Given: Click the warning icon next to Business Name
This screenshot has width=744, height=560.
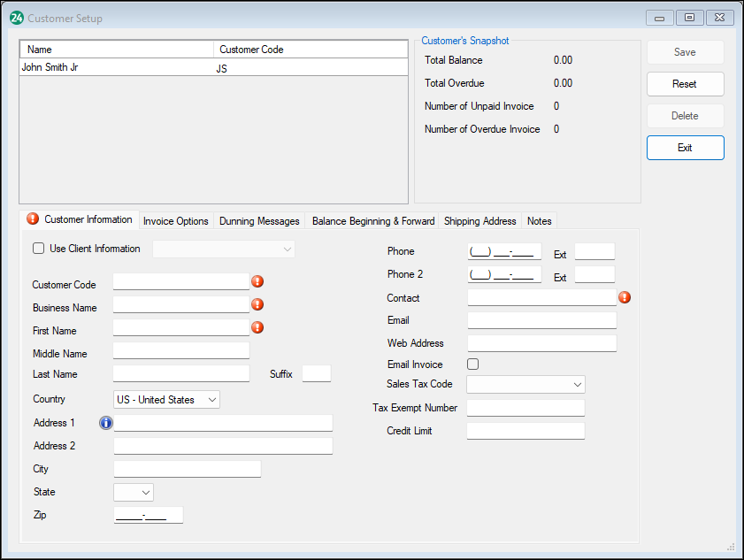Looking at the screenshot, I should coord(257,303).
